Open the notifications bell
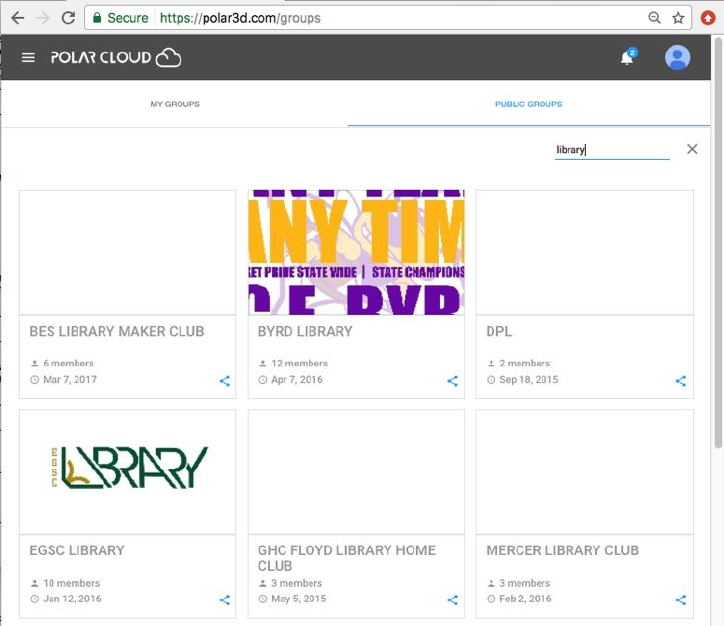 [627, 58]
